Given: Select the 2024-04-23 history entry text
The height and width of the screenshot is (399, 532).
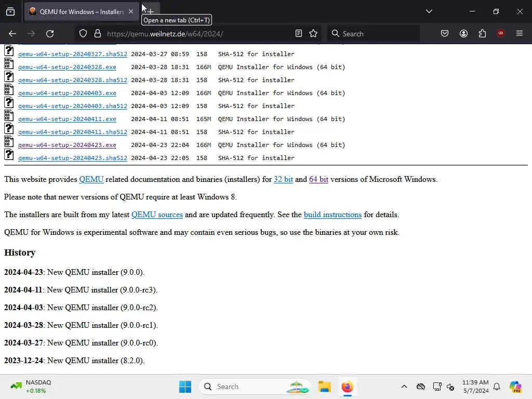Looking at the screenshot, I should coord(74,272).
